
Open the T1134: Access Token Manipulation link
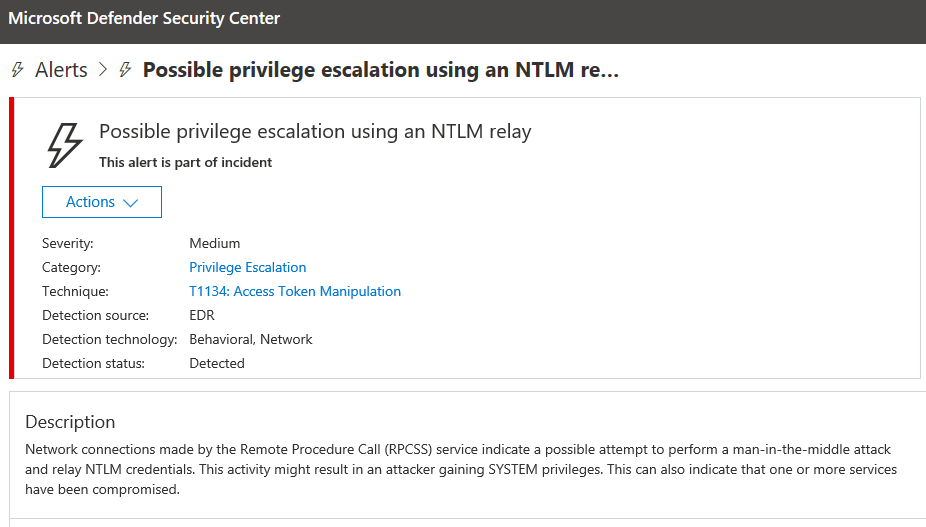[x=295, y=291]
